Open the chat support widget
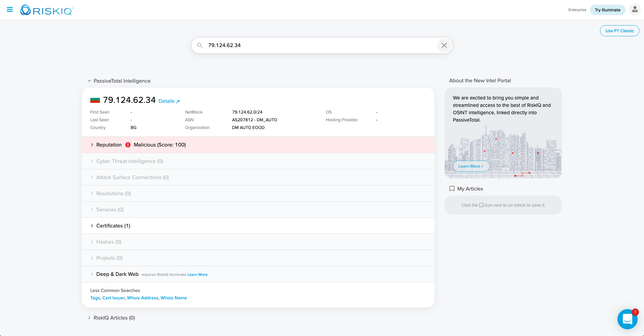The width and height of the screenshot is (644, 336). (x=627, y=319)
